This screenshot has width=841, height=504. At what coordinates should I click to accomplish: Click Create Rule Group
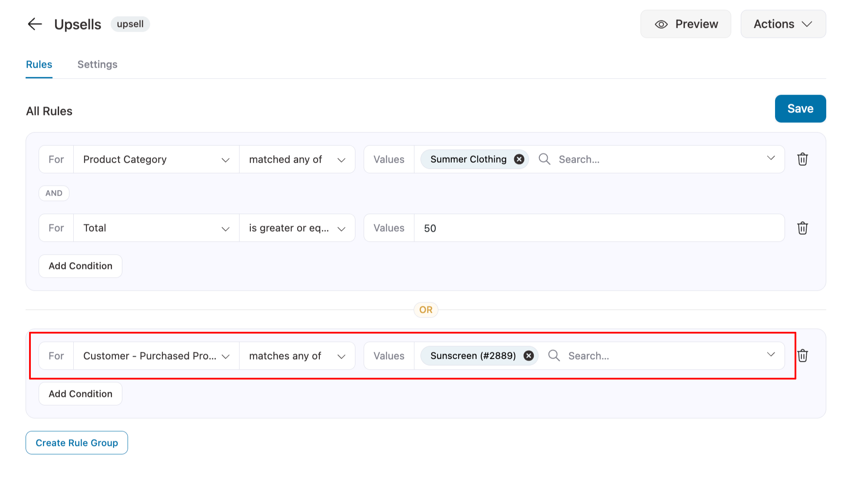click(x=77, y=443)
